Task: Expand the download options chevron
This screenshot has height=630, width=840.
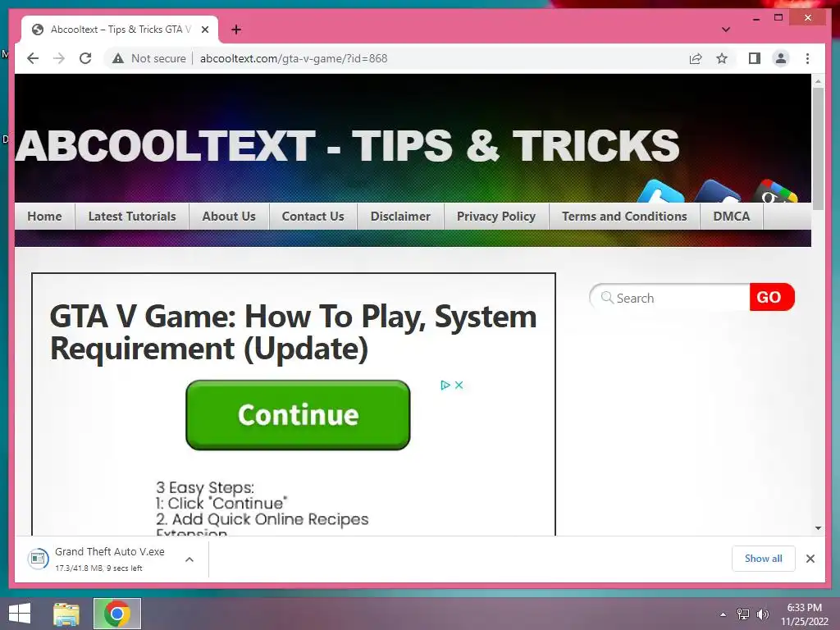Action: (x=189, y=559)
